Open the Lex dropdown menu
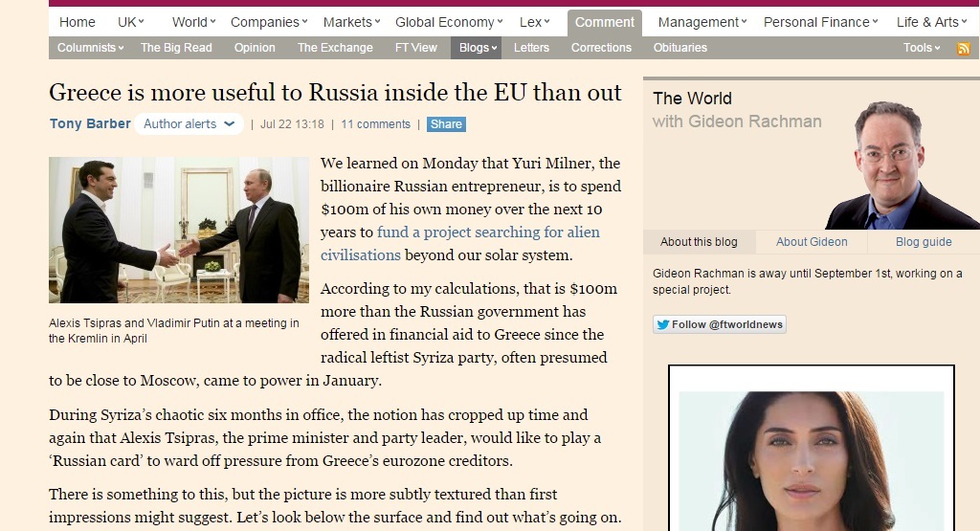Image resolution: width=980 pixels, height=531 pixels. pyautogui.click(x=534, y=23)
